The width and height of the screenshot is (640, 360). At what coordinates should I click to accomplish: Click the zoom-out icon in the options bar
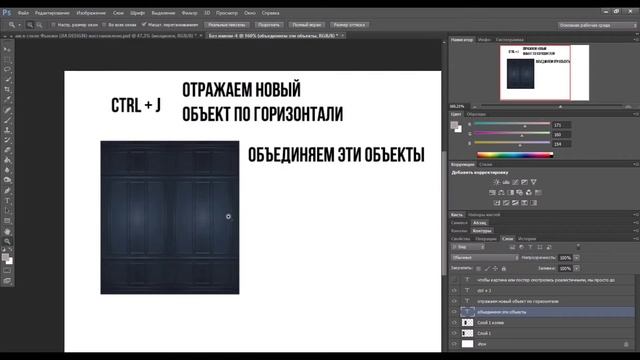39,25
